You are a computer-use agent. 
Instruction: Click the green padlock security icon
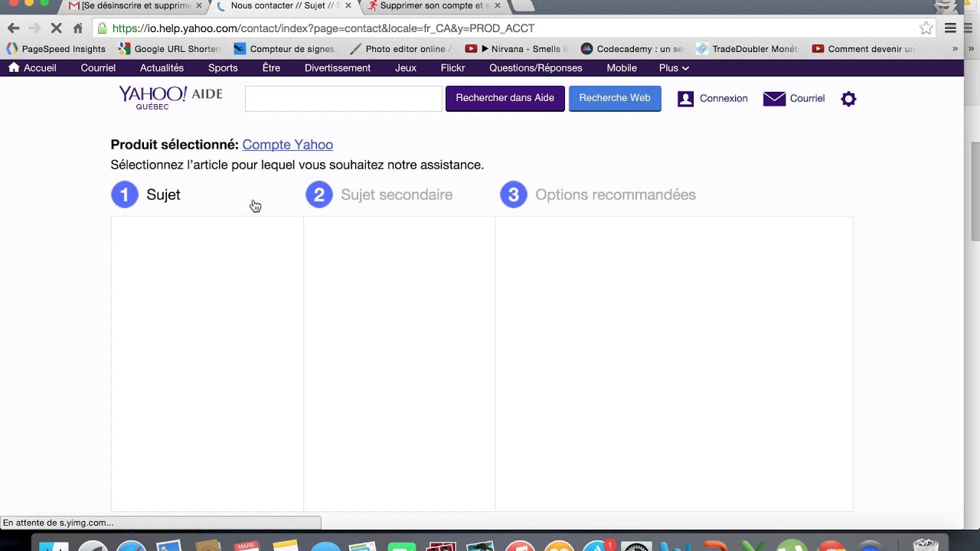[102, 28]
